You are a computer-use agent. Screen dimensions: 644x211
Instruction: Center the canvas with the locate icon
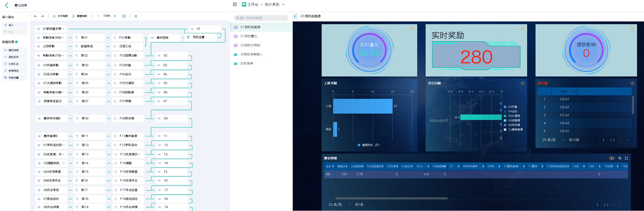124,16
